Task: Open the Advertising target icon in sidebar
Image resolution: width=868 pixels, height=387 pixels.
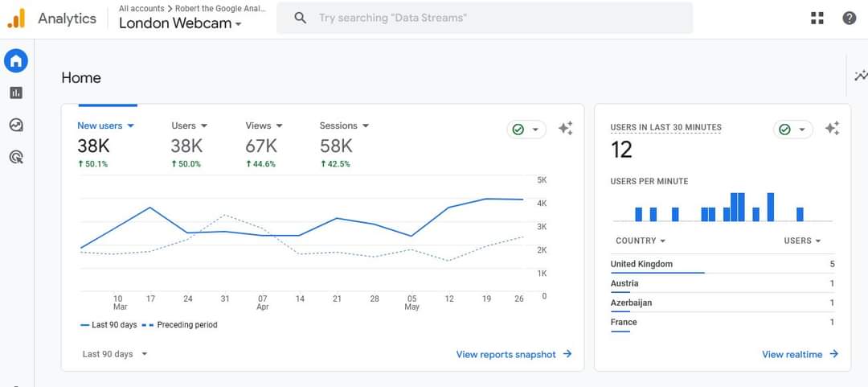Action: pos(16,158)
